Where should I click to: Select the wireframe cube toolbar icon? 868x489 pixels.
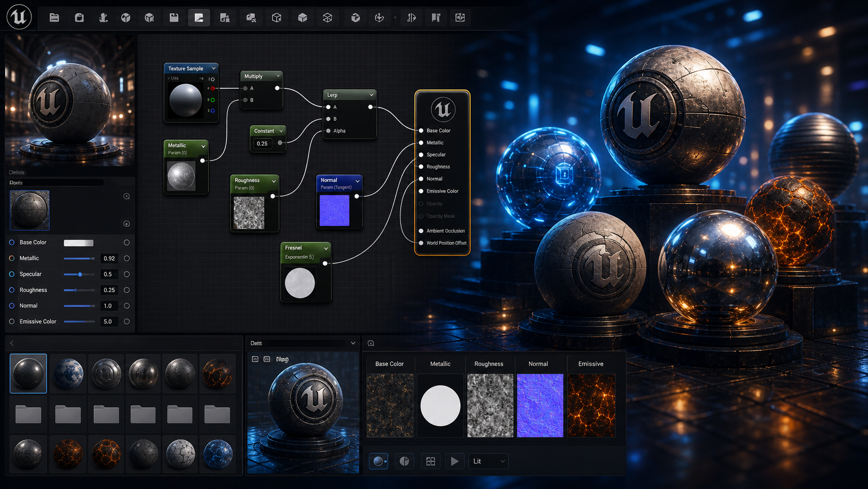327,18
